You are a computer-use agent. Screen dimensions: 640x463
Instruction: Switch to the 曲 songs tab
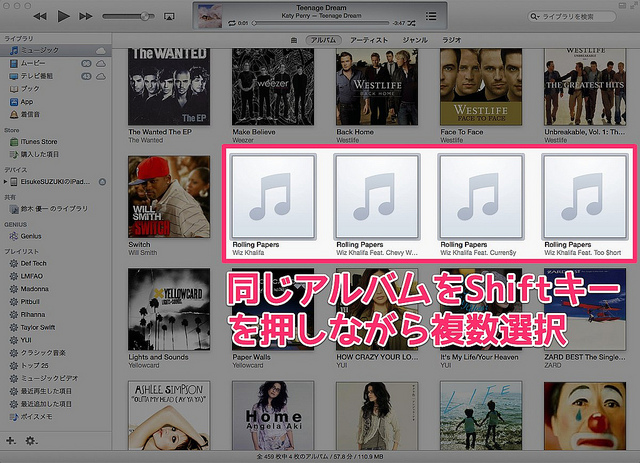coord(293,40)
